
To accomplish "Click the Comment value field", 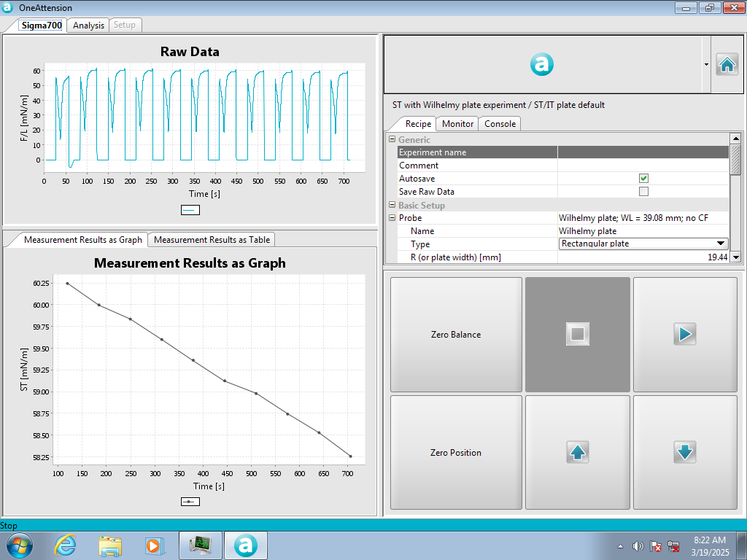I will point(643,166).
